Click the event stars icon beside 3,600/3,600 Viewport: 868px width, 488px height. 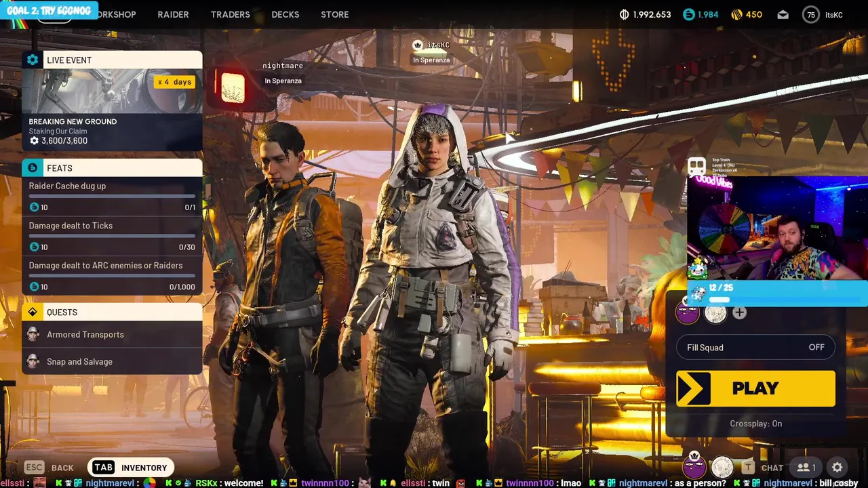coord(34,141)
